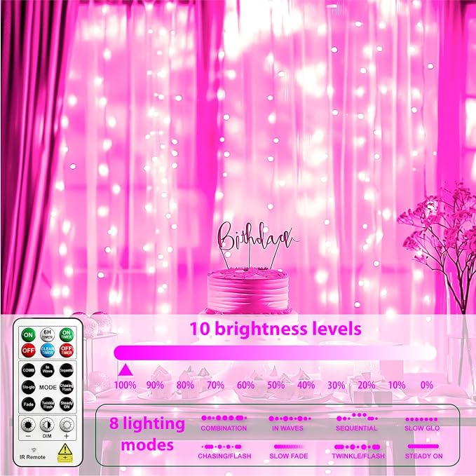Image resolution: width=476 pixels, height=476 pixels.
Task: Click the dot pattern above CHASING/FLASH
Action: (222, 447)
